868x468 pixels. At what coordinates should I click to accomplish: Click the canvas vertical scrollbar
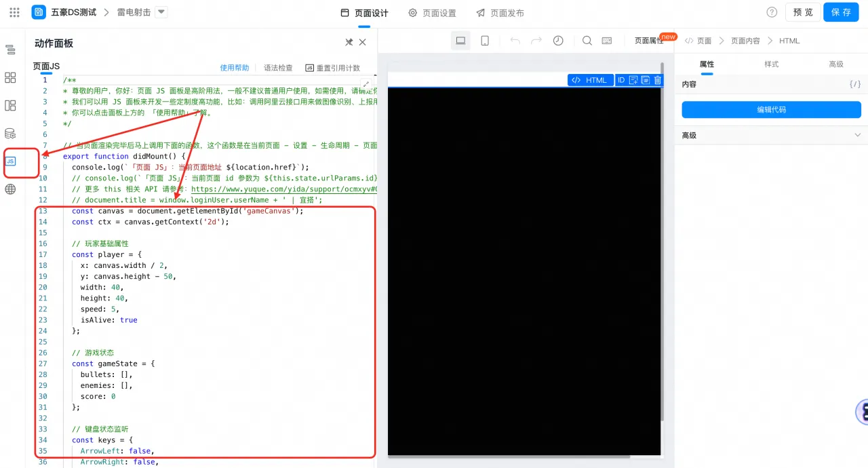[x=663, y=241]
